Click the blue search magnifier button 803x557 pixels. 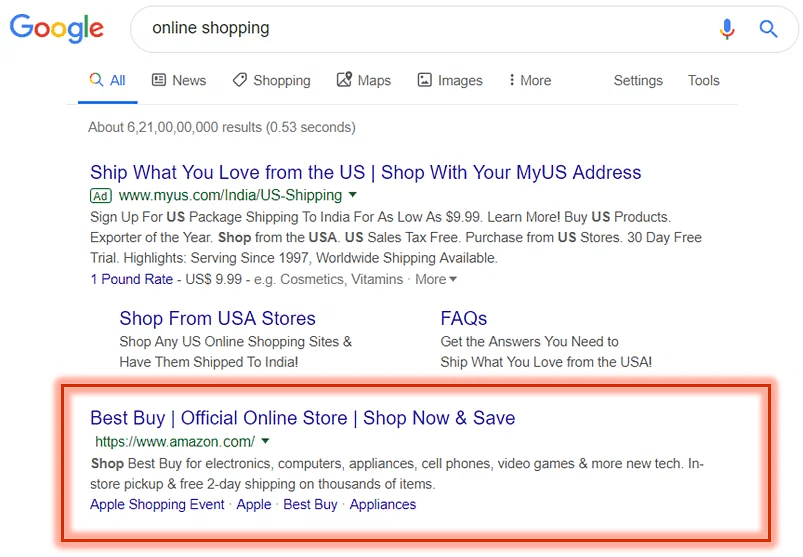coord(768,29)
